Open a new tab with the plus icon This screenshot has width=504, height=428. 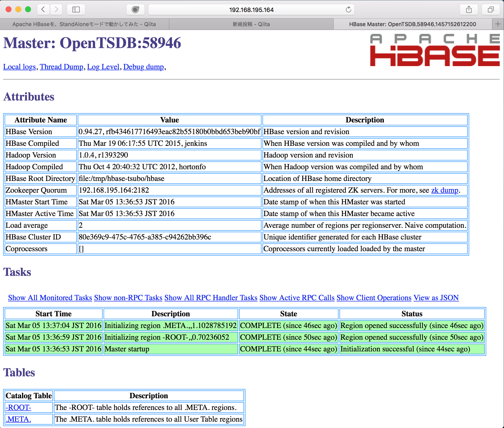[498, 24]
